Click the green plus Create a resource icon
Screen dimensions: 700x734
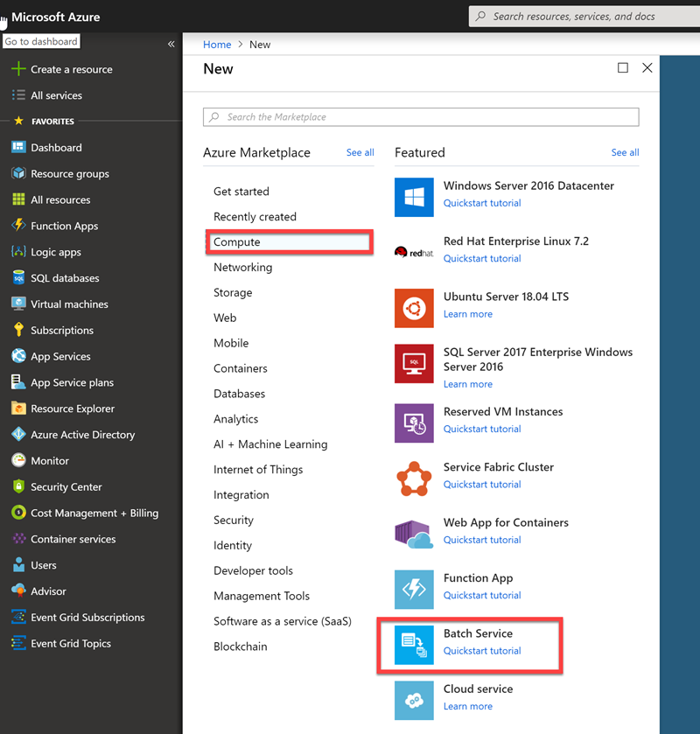point(18,69)
